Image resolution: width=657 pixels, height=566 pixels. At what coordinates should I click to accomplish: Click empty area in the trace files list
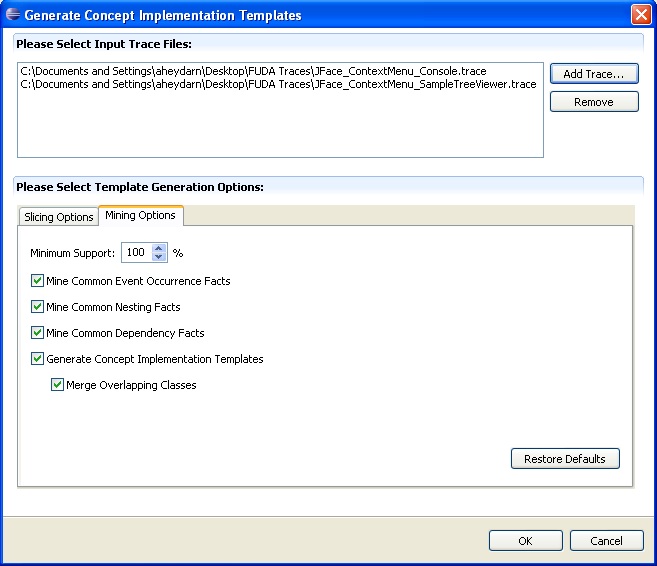point(280,125)
